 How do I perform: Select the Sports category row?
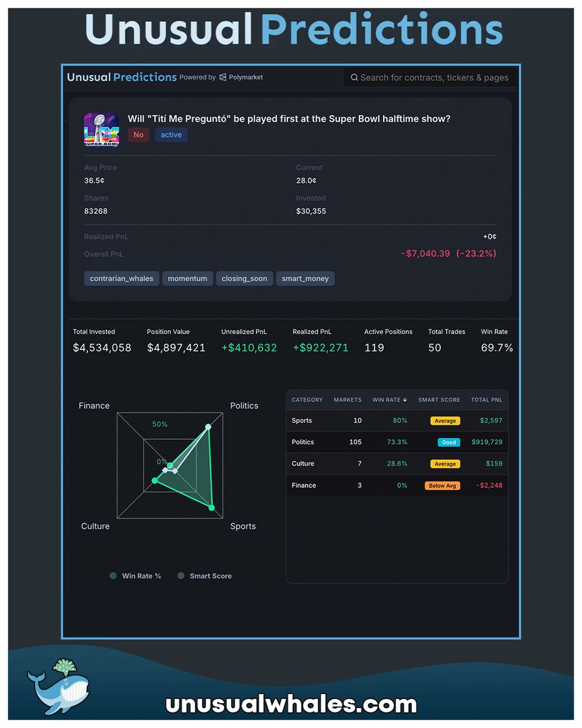tap(397, 420)
